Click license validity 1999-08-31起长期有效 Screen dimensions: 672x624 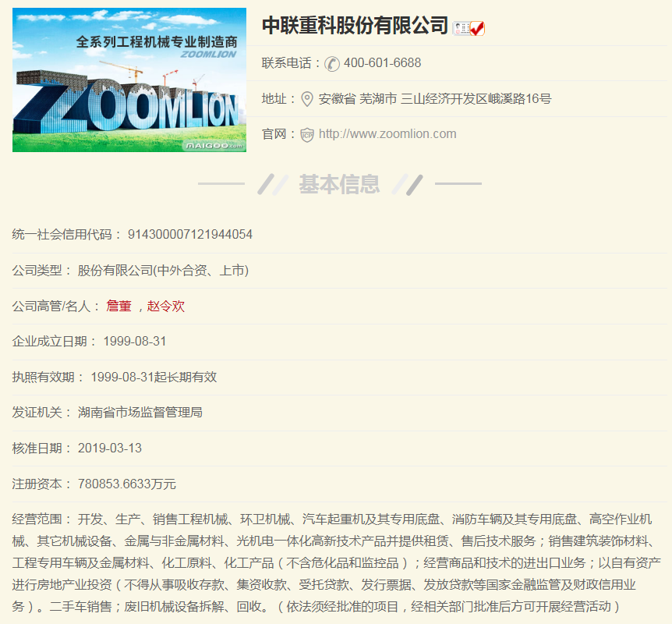[x=154, y=377]
